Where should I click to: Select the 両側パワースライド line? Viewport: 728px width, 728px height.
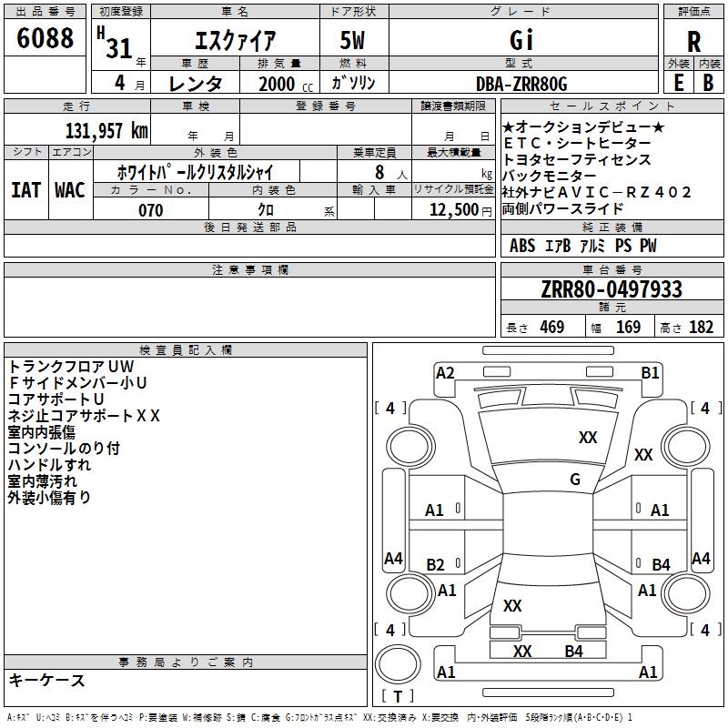(562, 208)
